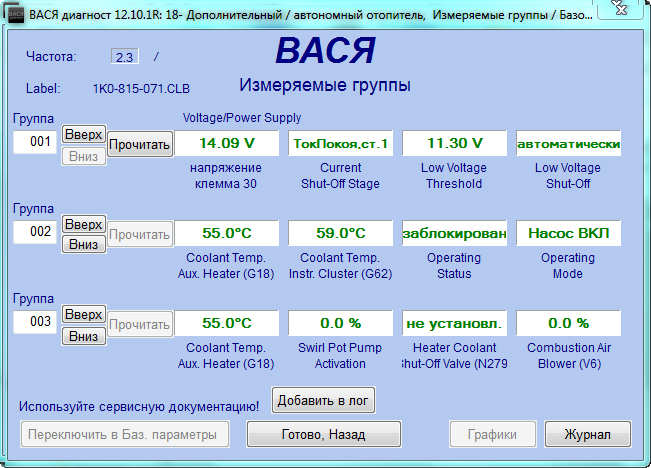Click Переключить в Баз. параметры button
The width and height of the screenshot is (651, 468).
click(x=125, y=434)
